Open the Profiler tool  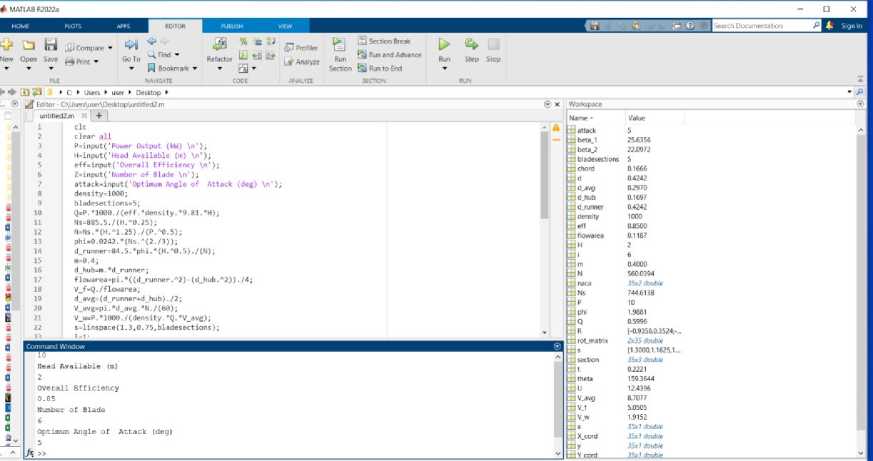301,47
